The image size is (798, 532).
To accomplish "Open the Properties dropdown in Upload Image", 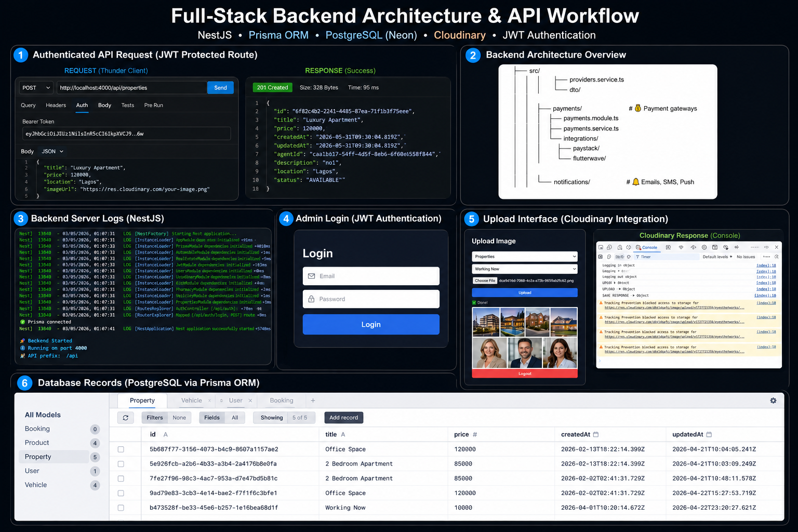I will tap(525, 257).
